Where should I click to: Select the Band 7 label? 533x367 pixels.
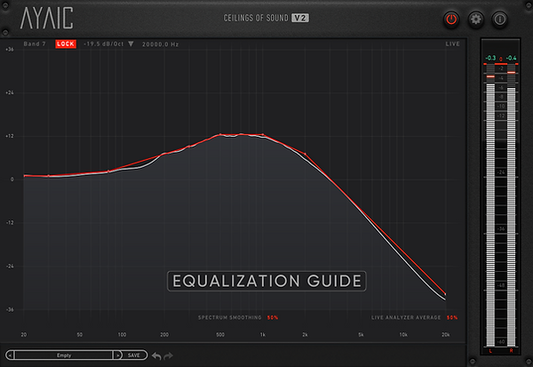(34, 44)
